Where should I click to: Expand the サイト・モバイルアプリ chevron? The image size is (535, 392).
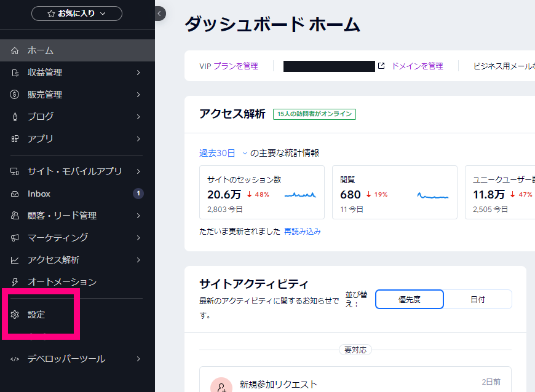click(138, 171)
